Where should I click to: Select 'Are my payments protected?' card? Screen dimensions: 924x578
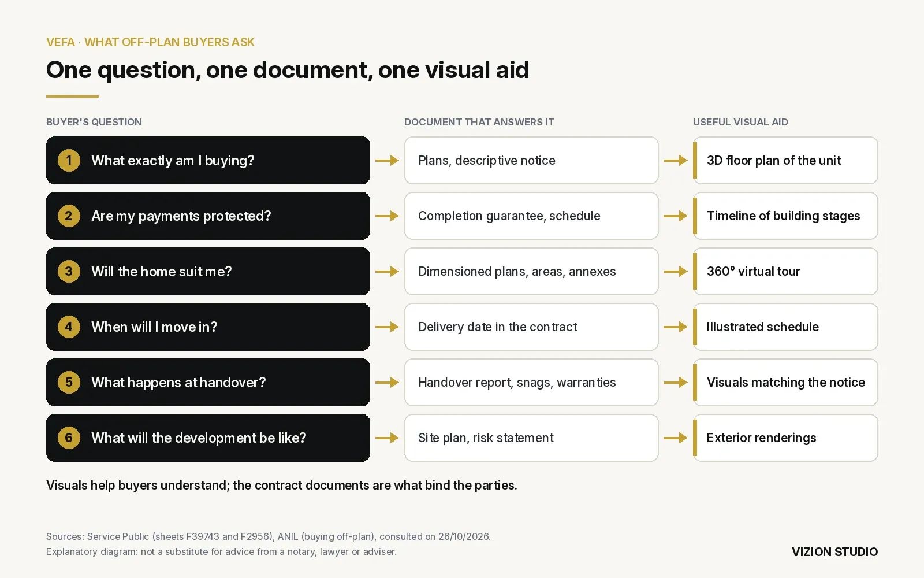pos(208,216)
